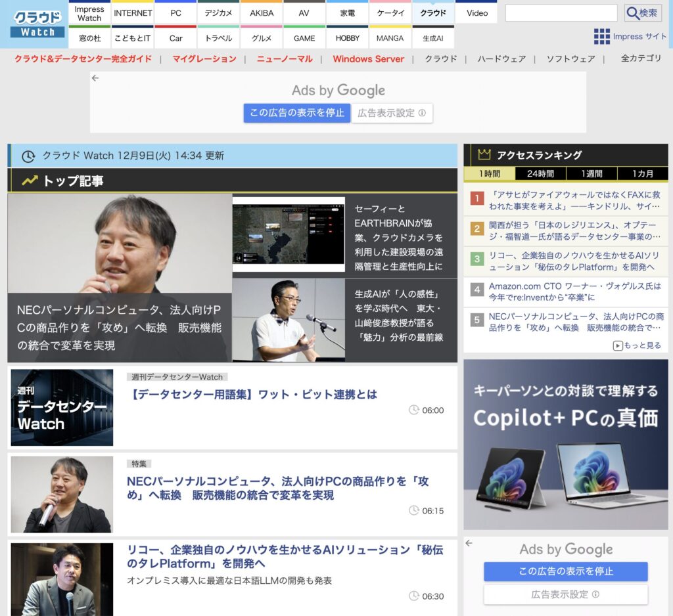The image size is (673, 616).
Task: Switch ranking to 1週間 tab
Action: [x=592, y=174]
